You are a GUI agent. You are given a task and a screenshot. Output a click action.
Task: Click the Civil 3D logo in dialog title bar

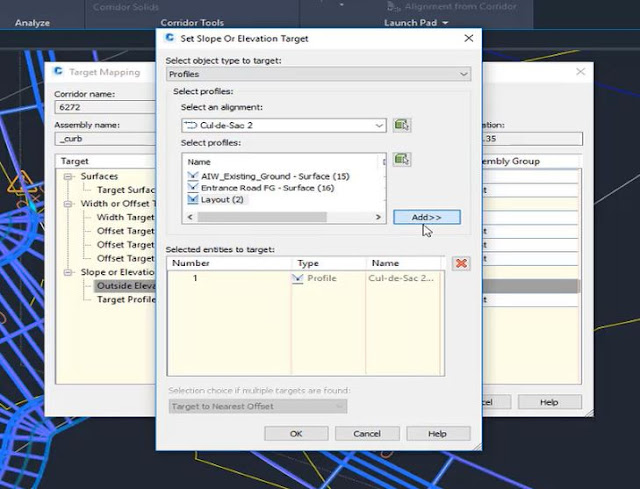tap(169, 38)
